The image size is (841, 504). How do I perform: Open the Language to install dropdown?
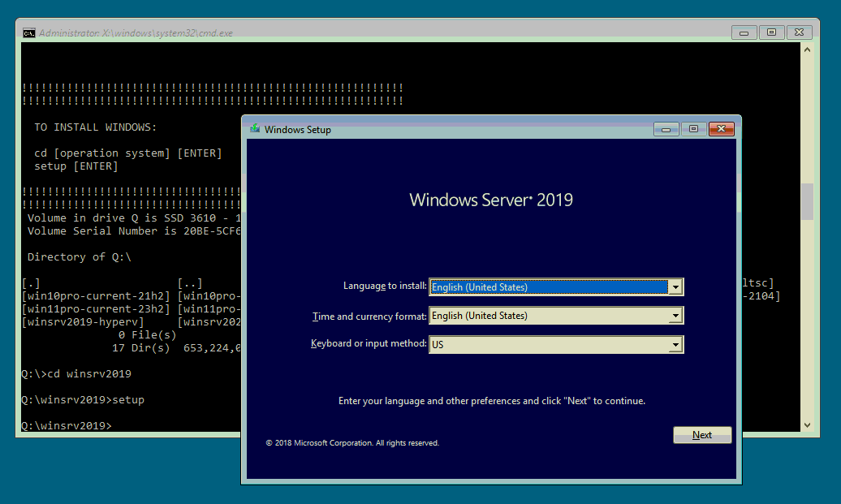point(675,287)
